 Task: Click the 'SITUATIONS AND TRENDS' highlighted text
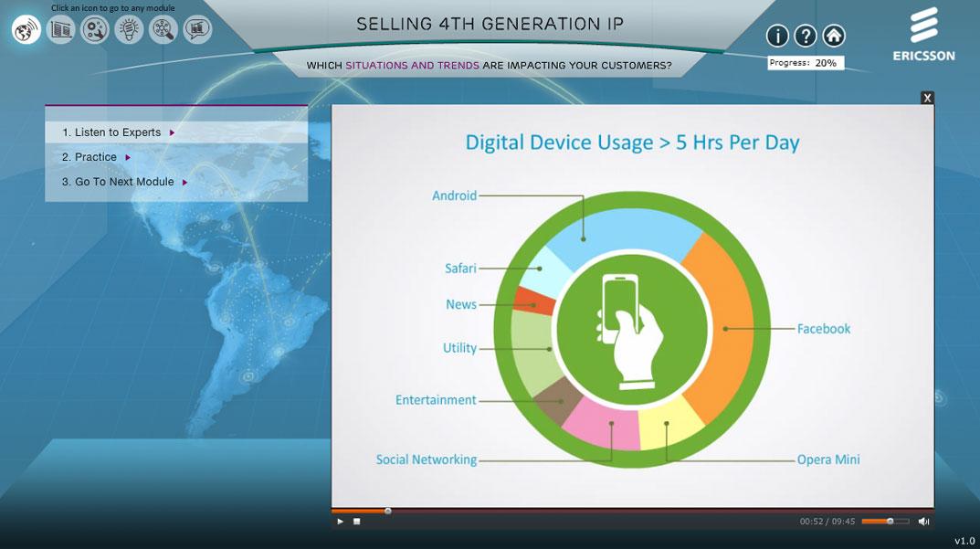point(413,65)
